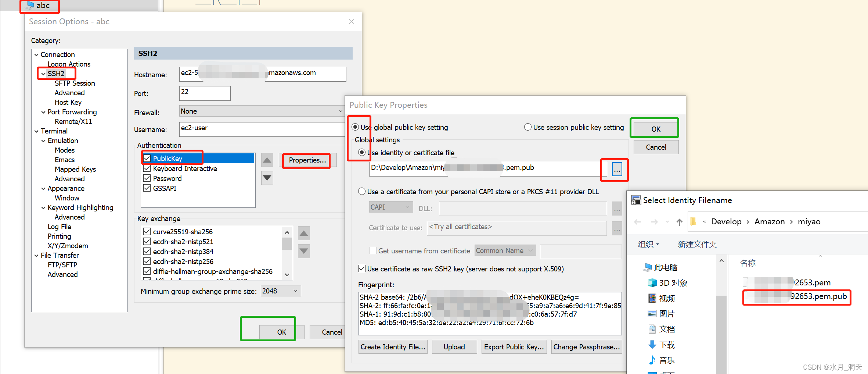The width and height of the screenshot is (868, 374).
Task: Click Upload button
Action: [454, 347]
